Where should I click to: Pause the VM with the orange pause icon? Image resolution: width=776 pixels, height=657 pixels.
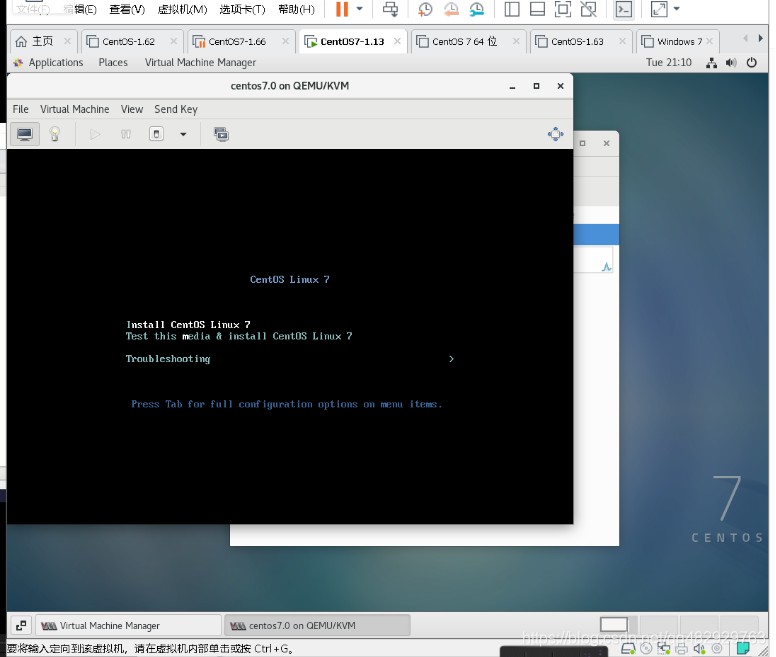pyautogui.click(x=342, y=9)
